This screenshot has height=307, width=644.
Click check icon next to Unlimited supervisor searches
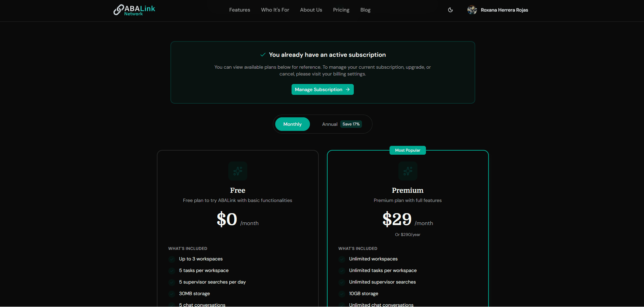click(342, 282)
